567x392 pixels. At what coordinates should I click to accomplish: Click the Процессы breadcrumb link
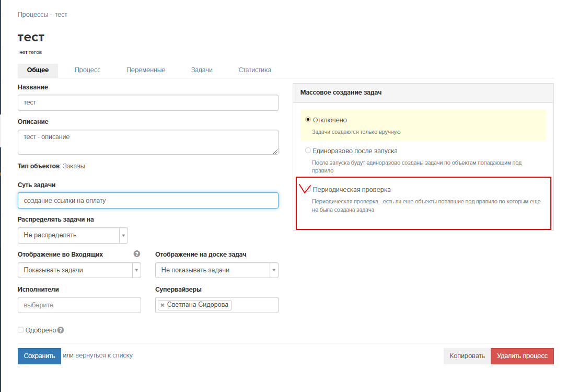click(32, 15)
